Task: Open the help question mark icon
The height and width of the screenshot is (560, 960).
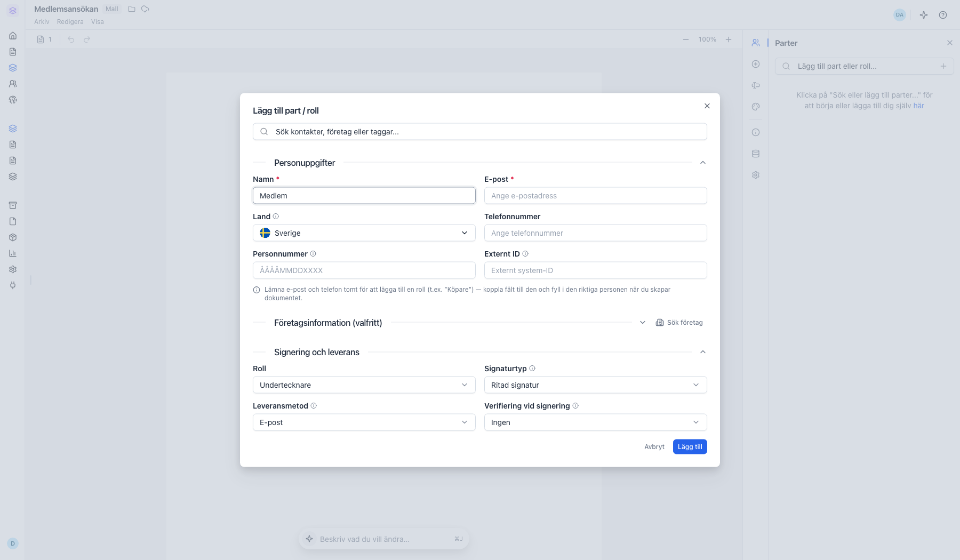Action: pyautogui.click(x=943, y=15)
